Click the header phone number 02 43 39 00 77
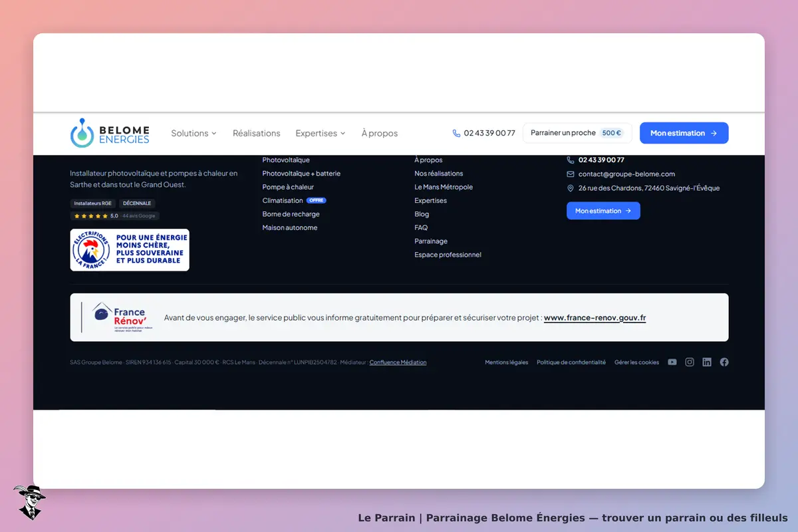The height and width of the screenshot is (532, 798). [x=489, y=133]
